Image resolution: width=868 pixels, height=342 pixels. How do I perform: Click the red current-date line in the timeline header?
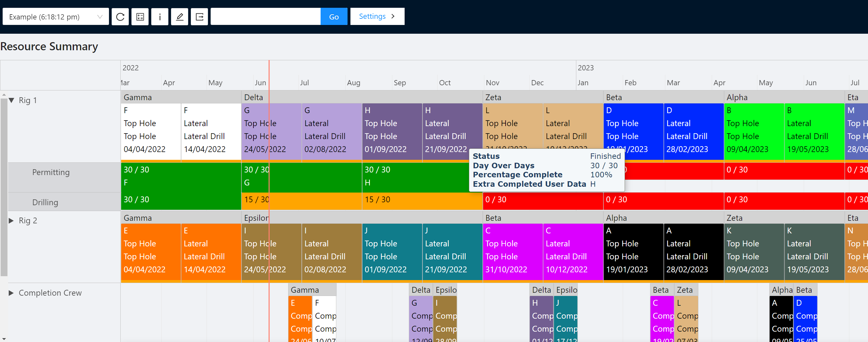[x=269, y=75]
